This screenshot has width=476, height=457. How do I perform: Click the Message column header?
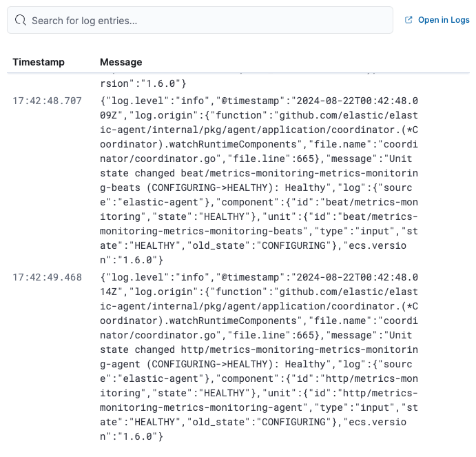[121, 62]
